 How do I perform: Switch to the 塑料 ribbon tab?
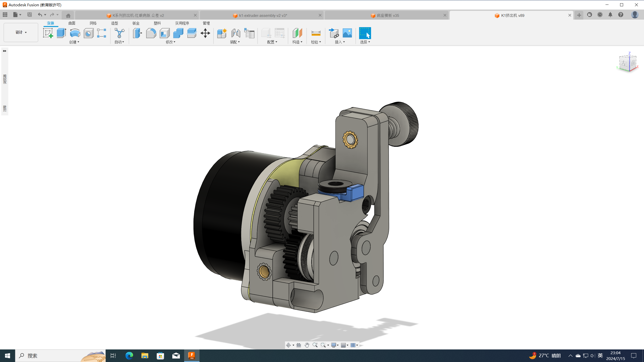click(x=157, y=23)
